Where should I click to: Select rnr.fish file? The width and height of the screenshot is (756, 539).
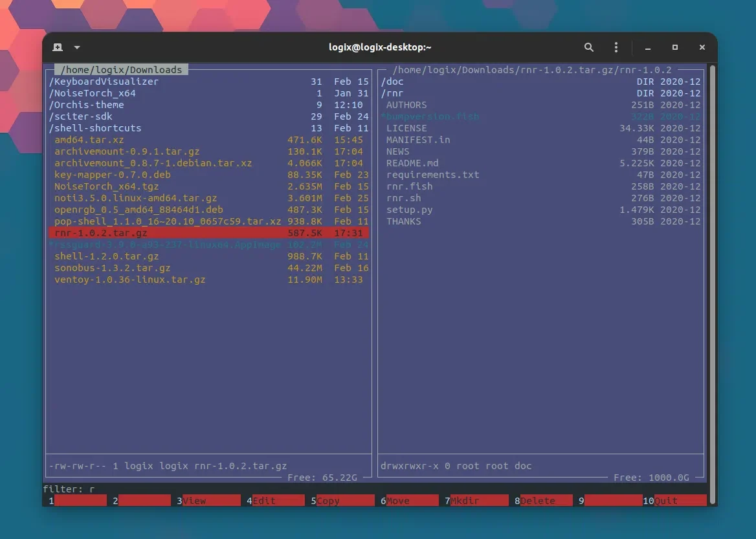(540, 186)
